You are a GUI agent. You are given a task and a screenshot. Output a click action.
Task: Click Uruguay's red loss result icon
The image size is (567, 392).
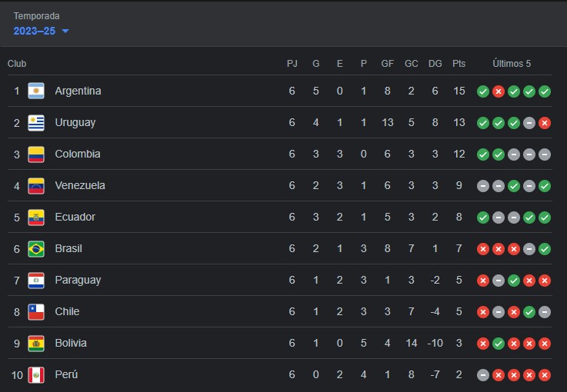(545, 123)
